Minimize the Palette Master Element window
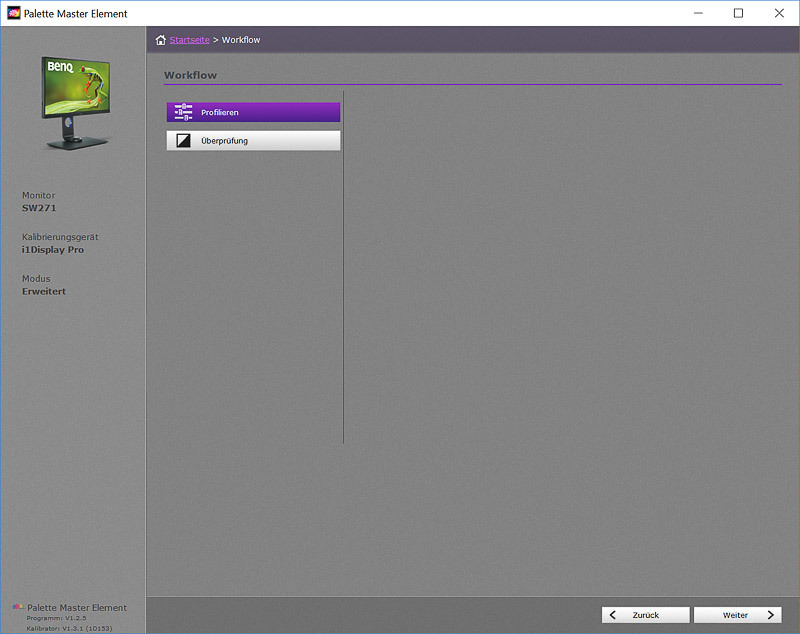The height and width of the screenshot is (634, 800). (698, 13)
